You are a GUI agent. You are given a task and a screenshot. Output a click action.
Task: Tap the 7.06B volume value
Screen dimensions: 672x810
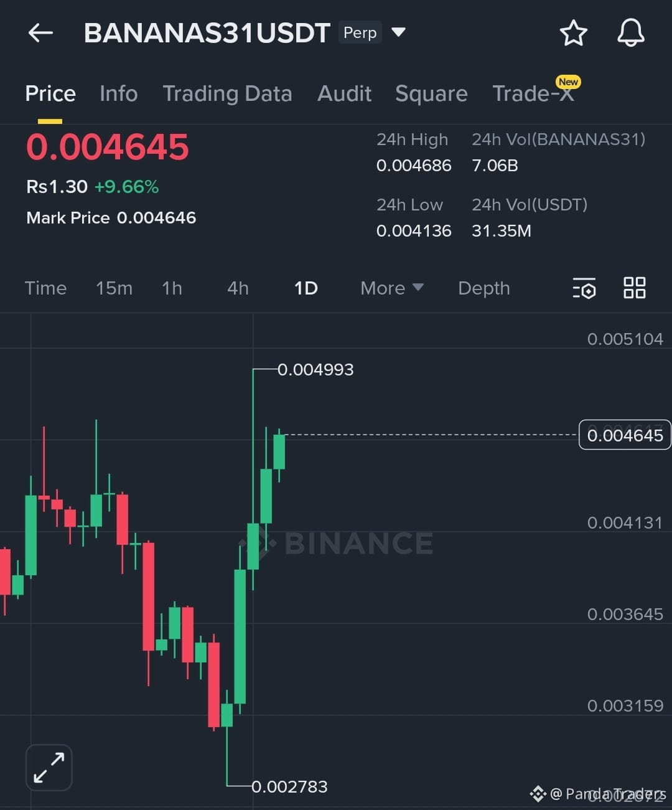pyautogui.click(x=495, y=166)
